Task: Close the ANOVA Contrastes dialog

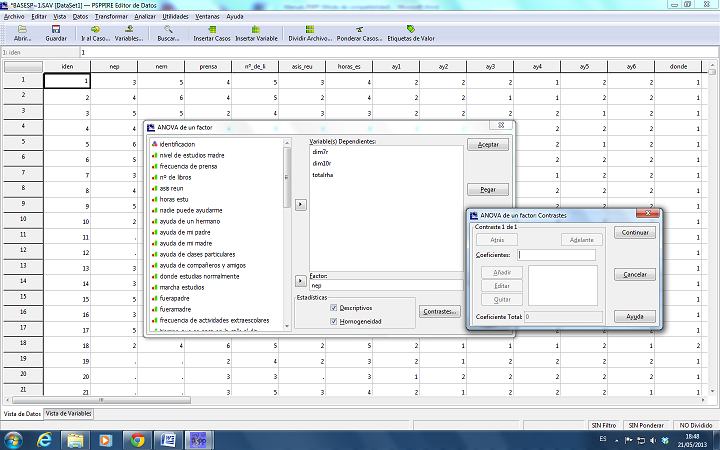Action: (x=648, y=213)
